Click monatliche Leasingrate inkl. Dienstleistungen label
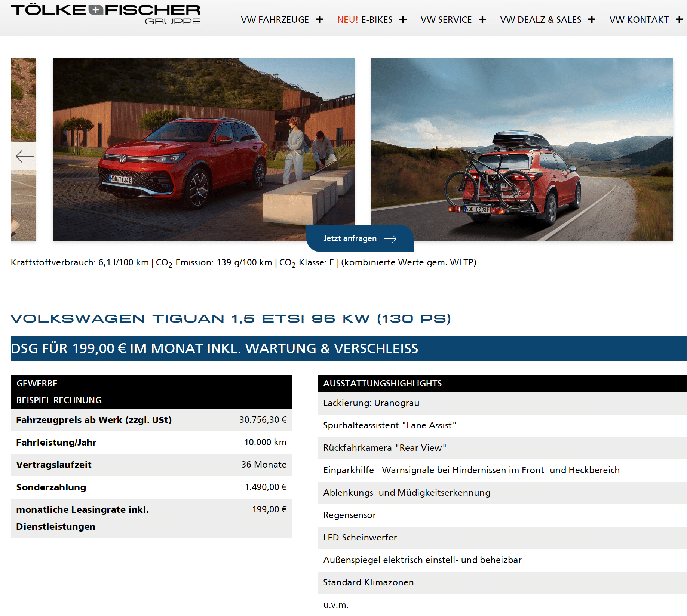The height and width of the screenshot is (616, 687). click(x=82, y=518)
